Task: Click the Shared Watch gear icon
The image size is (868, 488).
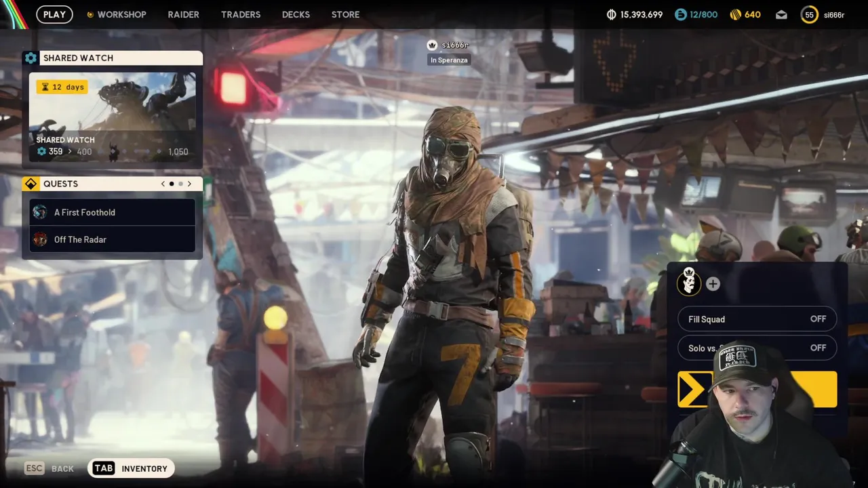Action: pos(31,58)
